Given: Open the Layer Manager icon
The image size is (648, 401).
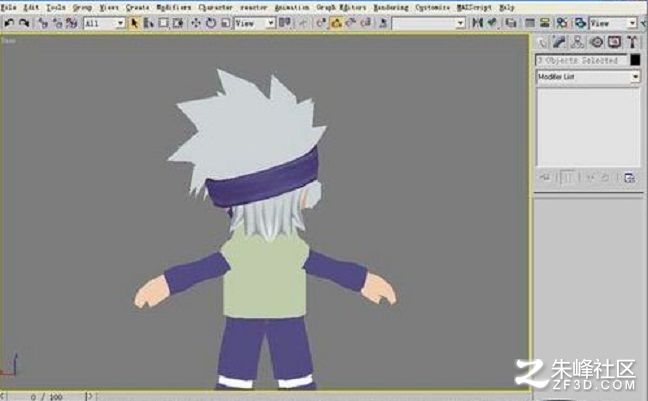Looking at the screenshot, I should tap(511, 23).
